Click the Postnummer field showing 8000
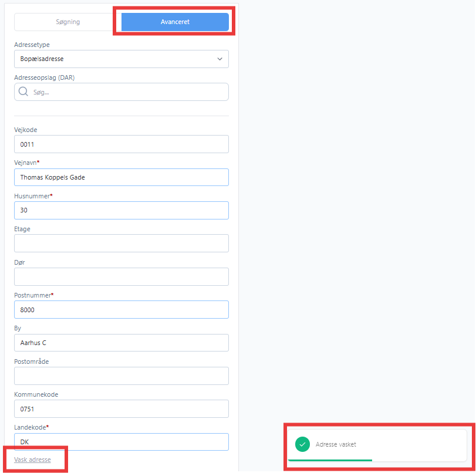Viewport: 476px width, 473px height. (121, 310)
